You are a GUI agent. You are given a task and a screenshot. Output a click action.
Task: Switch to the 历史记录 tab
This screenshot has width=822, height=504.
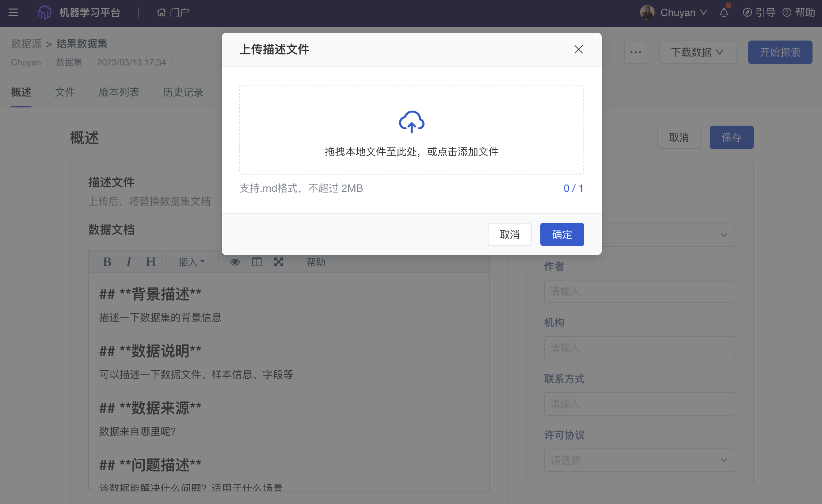click(183, 92)
